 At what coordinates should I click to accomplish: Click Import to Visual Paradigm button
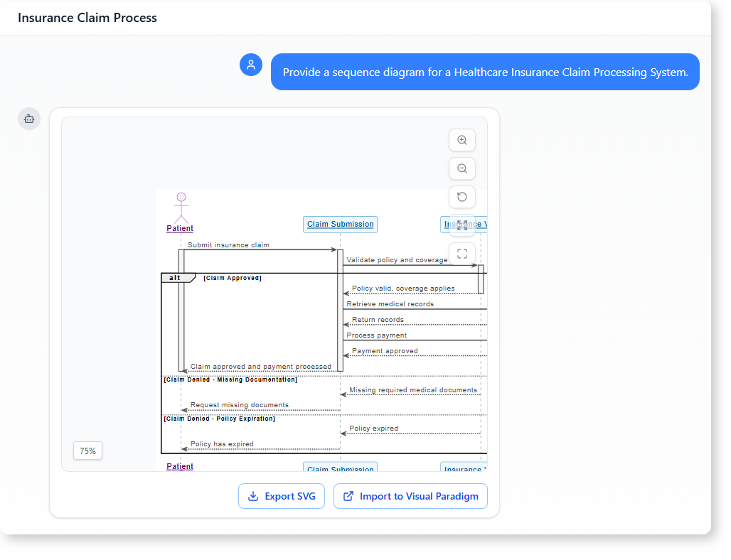tap(410, 496)
